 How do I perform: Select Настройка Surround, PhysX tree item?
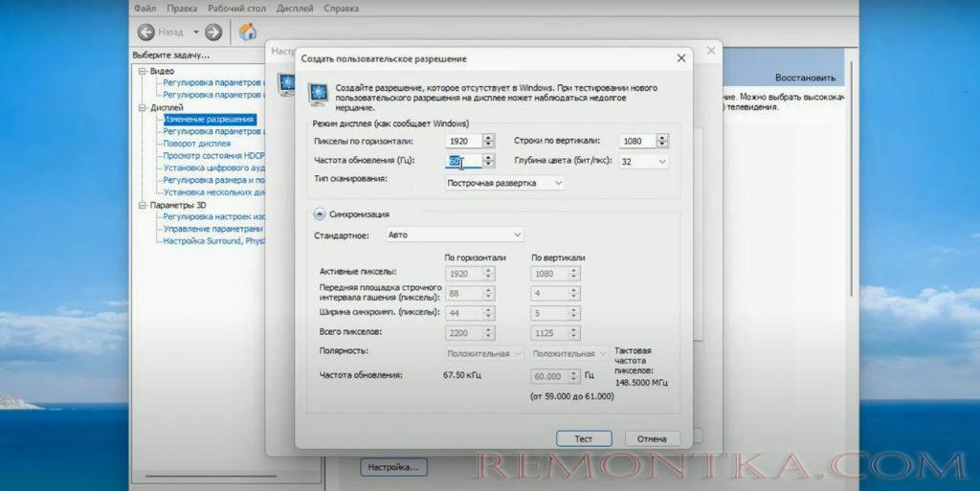[x=213, y=241]
